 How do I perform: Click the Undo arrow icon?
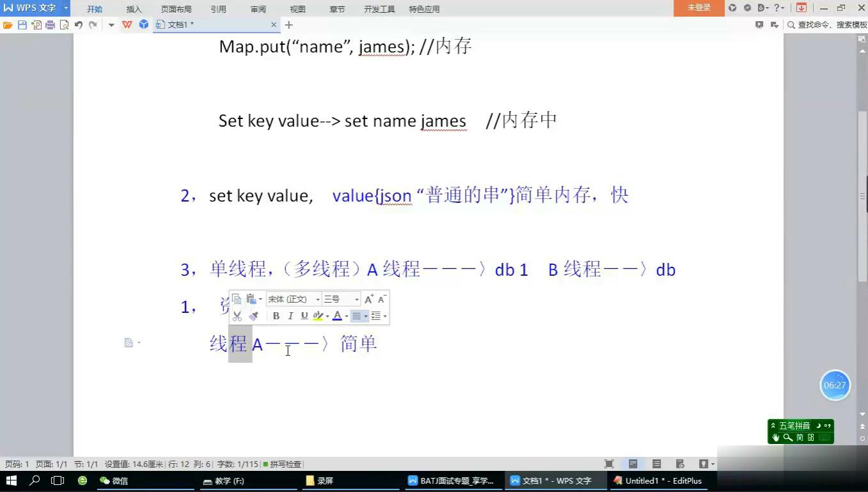point(78,25)
